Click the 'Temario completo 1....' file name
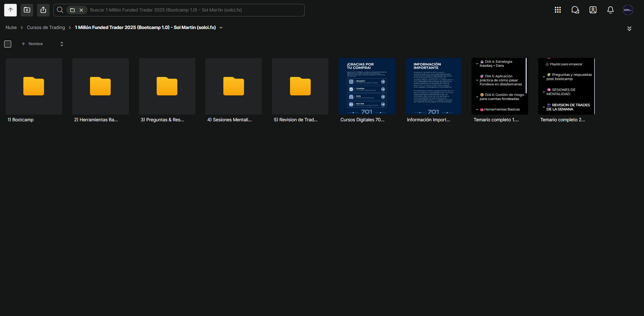 496,120
